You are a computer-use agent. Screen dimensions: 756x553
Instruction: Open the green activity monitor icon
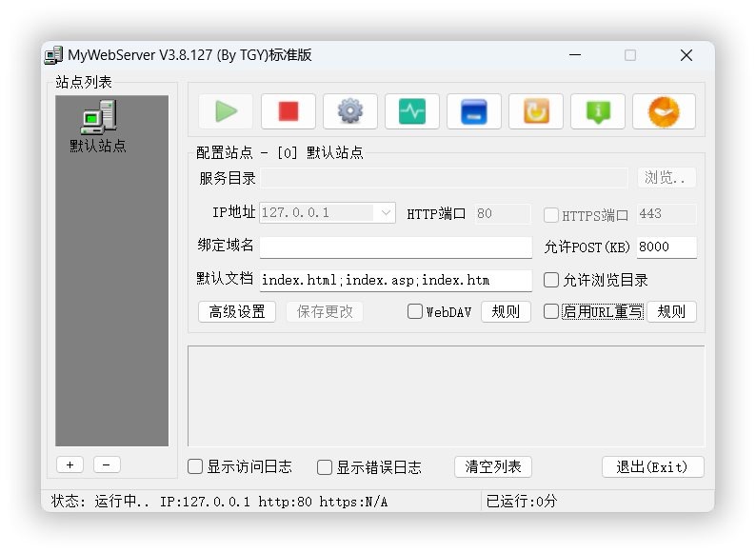[411, 111]
